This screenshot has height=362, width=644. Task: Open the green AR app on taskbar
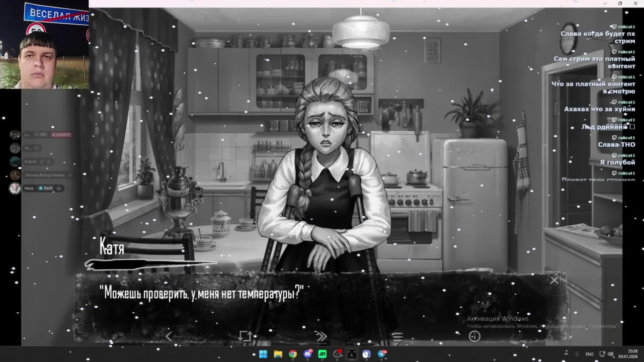pos(323,354)
